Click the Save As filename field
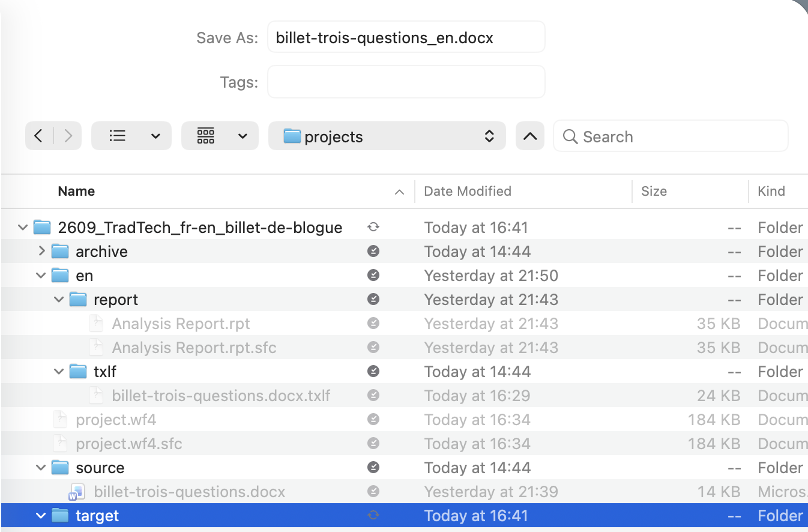The height and width of the screenshot is (532, 808). [x=406, y=37]
